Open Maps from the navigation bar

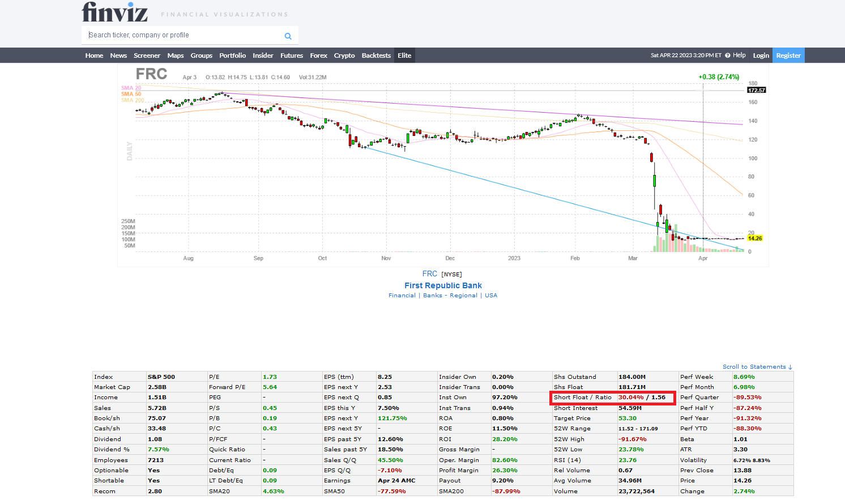point(176,55)
